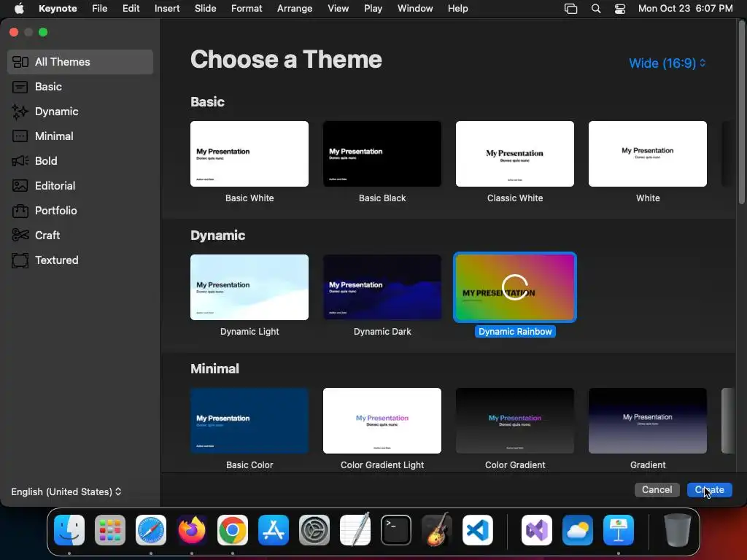Open App Store from the Dock

[274, 530]
